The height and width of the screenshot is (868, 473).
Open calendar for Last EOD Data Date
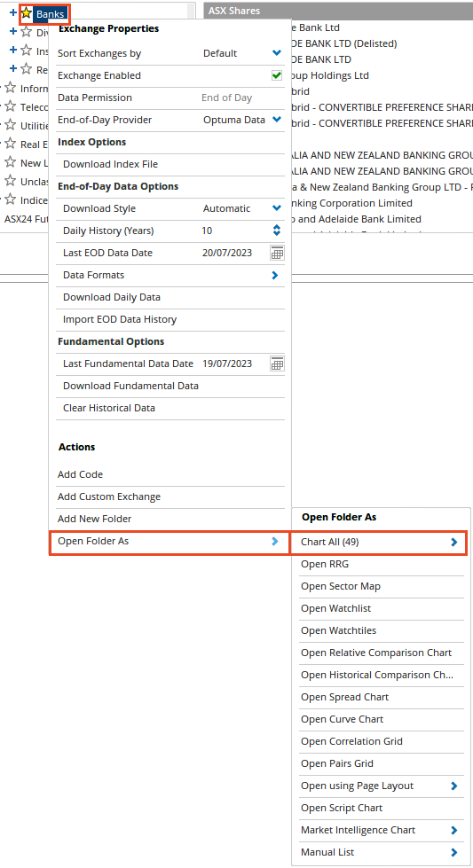[277, 253]
